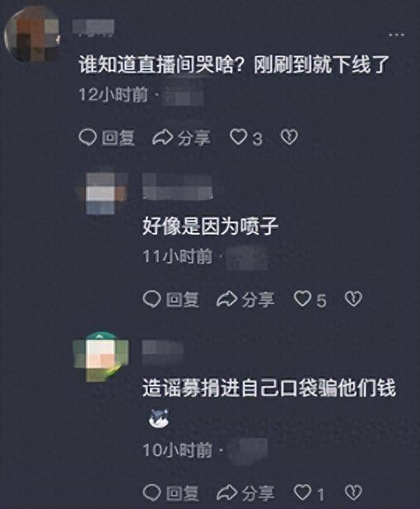Viewport: 420px width, 509px height.
Task: Click 分享 text under 好像是因为喷子 comment
Action: (x=258, y=299)
